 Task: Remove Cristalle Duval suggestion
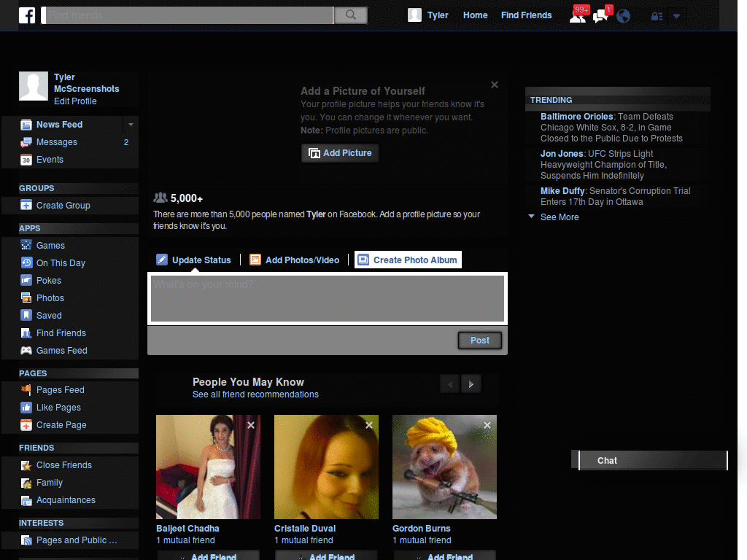tap(369, 425)
